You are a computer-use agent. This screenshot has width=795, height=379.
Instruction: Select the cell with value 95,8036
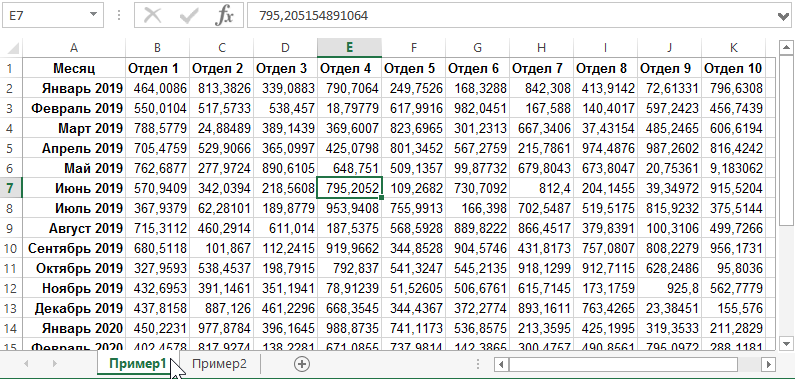pos(733,269)
